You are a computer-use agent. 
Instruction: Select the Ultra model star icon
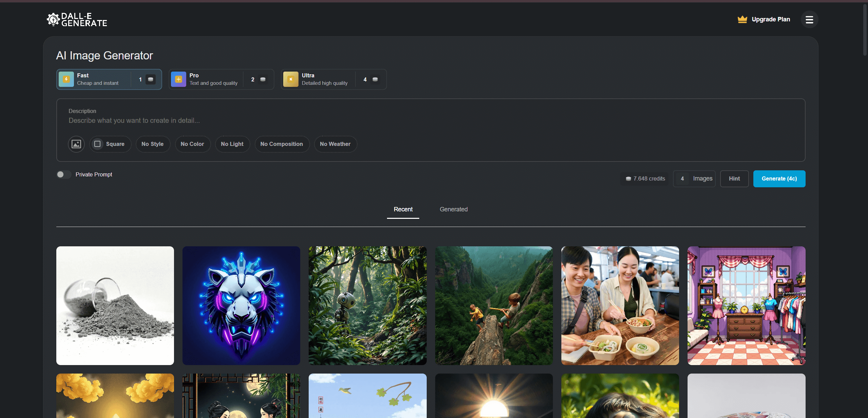click(291, 79)
